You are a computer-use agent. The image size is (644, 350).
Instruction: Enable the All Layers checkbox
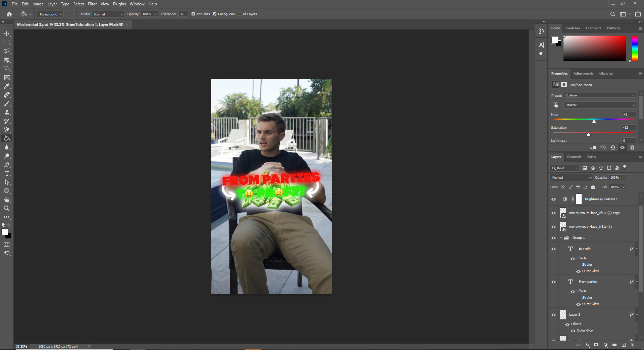(x=239, y=14)
